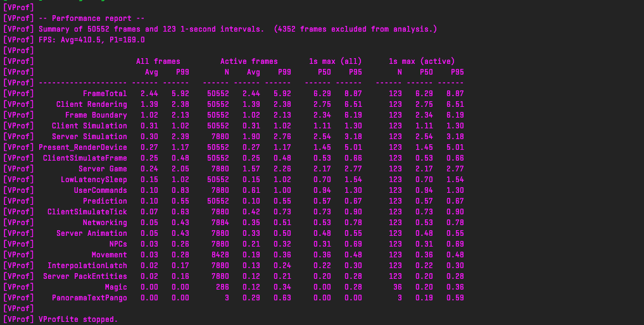Click the "FPS: Avg=410.5, P1=169.0" line
Screen dimensions: 644x325
click(92, 40)
